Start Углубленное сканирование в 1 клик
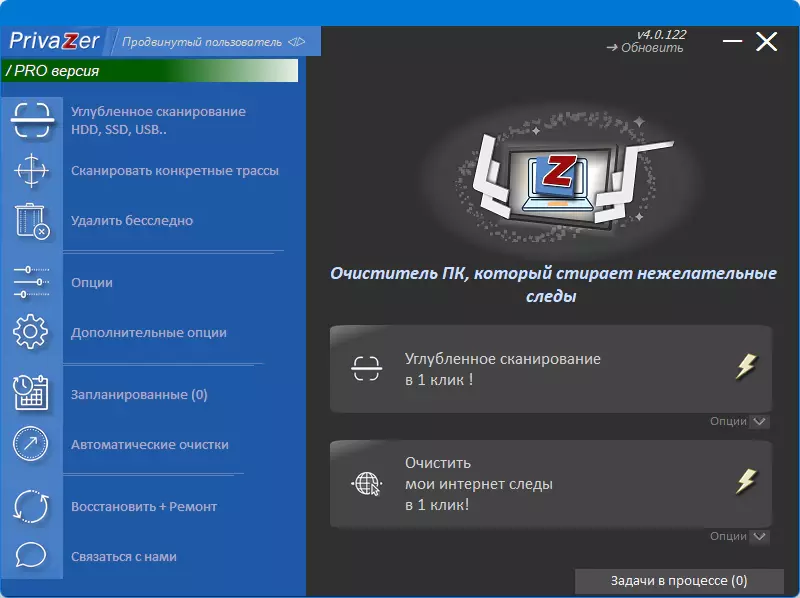Image resolution: width=800 pixels, height=598 pixels. (x=551, y=369)
